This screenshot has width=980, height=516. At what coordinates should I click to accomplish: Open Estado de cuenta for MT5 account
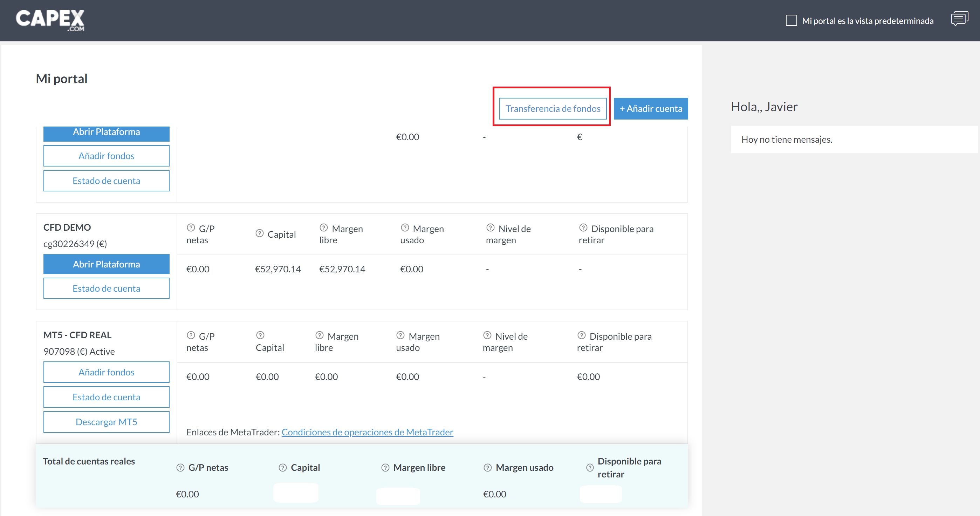[107, 397]
